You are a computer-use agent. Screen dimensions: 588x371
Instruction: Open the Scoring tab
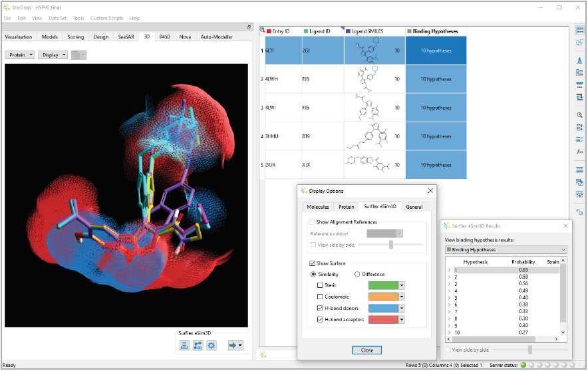pyautogui.click(x=75, y=37)
